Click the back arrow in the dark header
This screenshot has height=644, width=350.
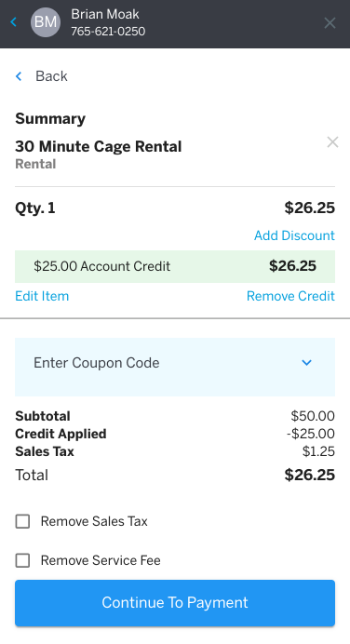pos(14,21)
